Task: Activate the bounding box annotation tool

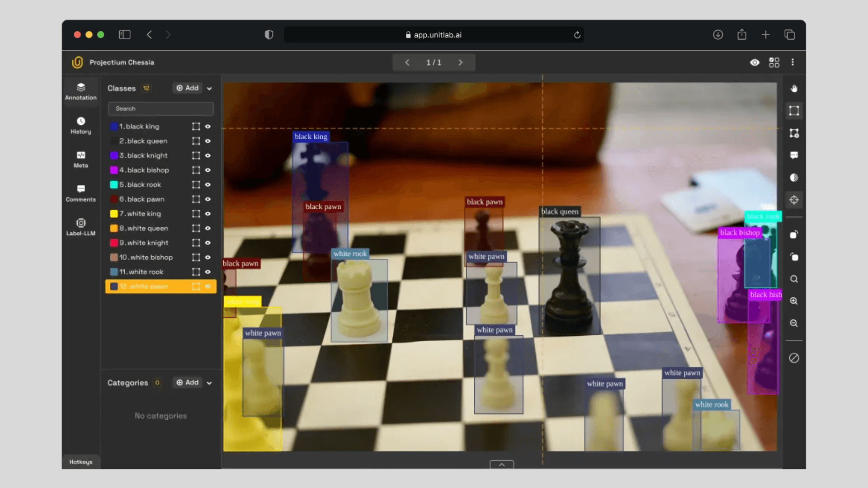Action: [x=794, y=111]
